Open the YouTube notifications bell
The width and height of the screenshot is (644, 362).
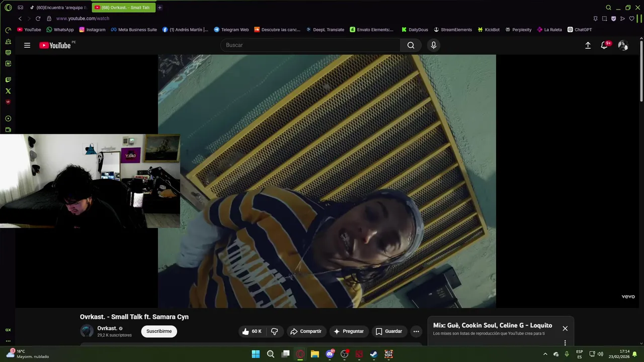click(x=605, y=45)
